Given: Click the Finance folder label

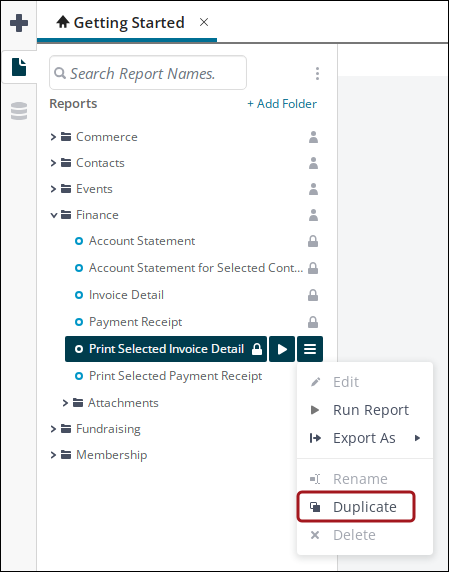Looking at the screenshot, I should coord(97,215).
